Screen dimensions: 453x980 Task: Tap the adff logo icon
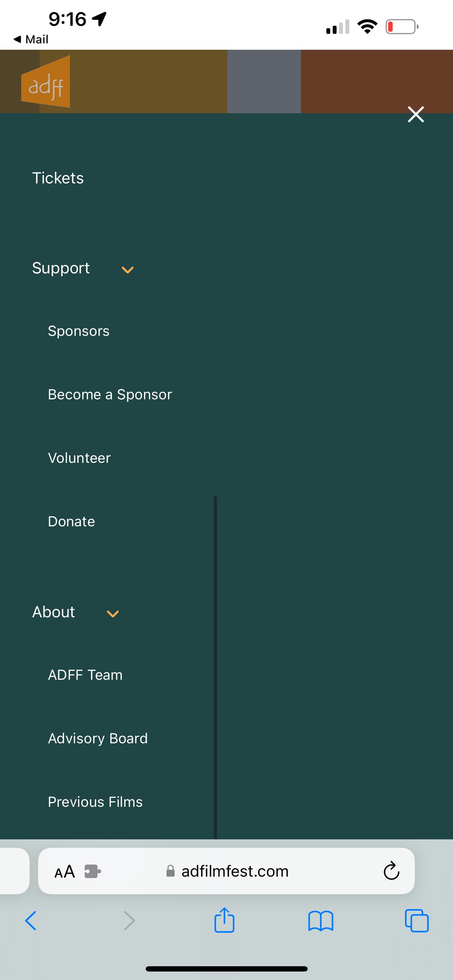(x=46, y=81)
